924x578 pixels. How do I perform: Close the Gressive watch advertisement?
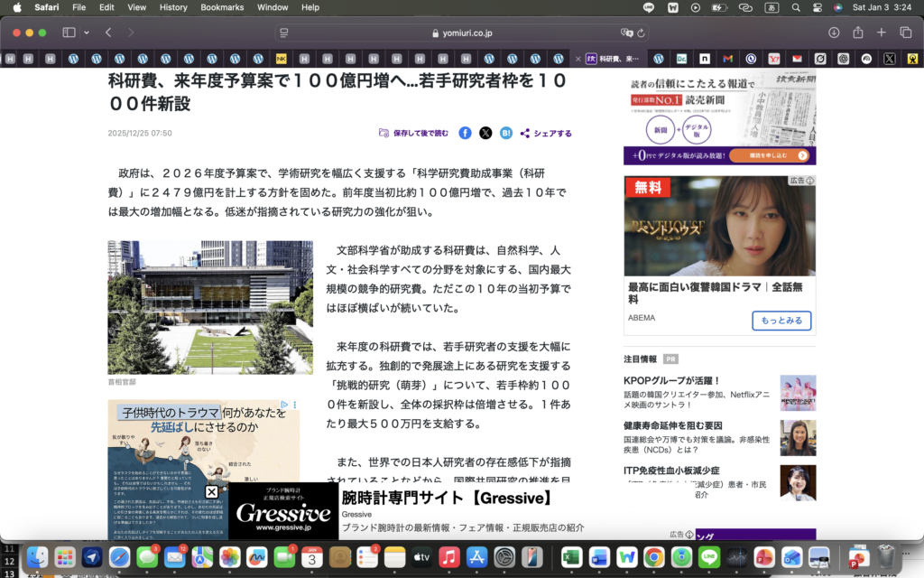pyautogui.click(x=211, y=491)
